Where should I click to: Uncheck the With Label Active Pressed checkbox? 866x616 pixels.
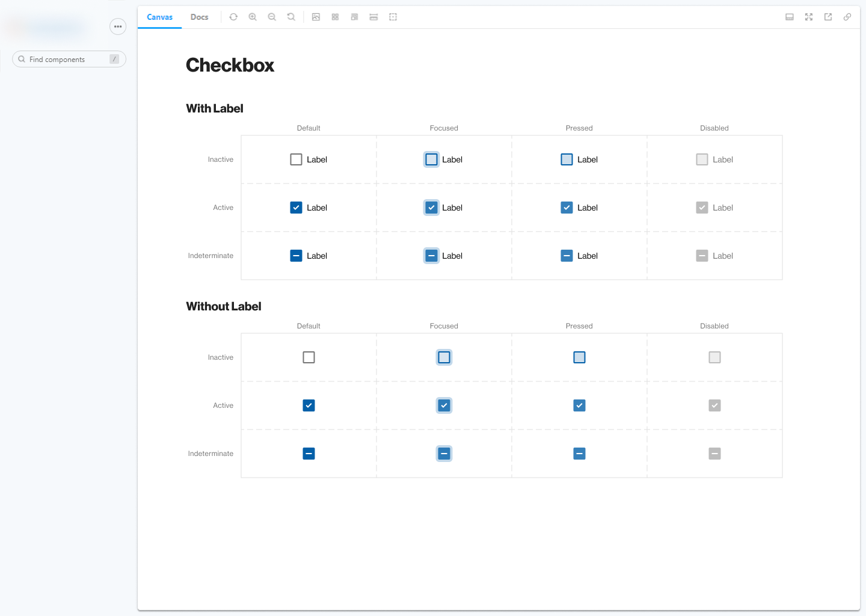(567, 208)
